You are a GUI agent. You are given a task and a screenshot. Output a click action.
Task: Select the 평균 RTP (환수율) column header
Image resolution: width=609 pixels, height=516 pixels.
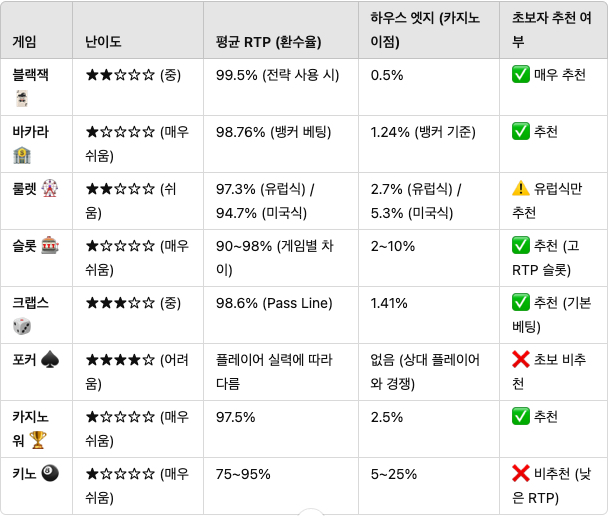pyautogui.click(x=281, y=30)
